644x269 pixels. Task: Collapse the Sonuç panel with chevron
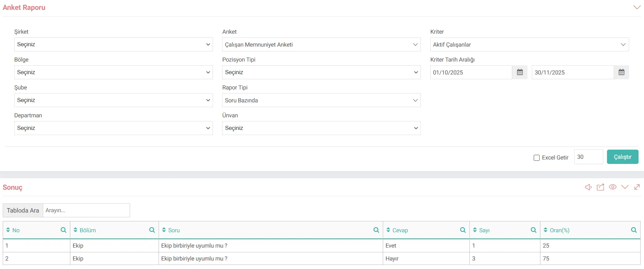(625, 187)
